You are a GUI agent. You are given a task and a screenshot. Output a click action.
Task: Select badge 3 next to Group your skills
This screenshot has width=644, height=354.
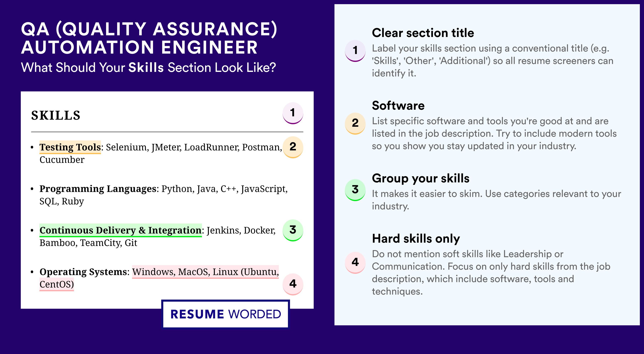point(355,190)
